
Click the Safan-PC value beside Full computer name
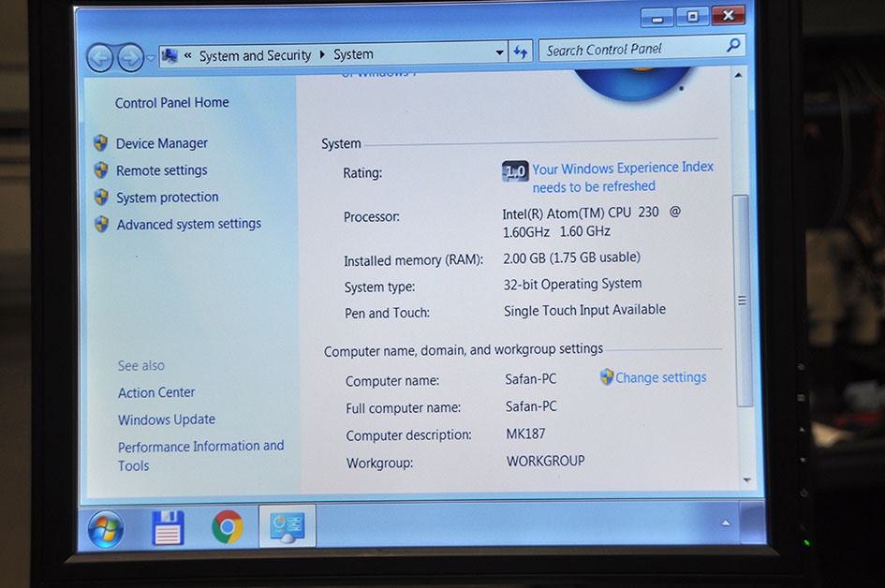pyautogui.click(x=531, y=406)
